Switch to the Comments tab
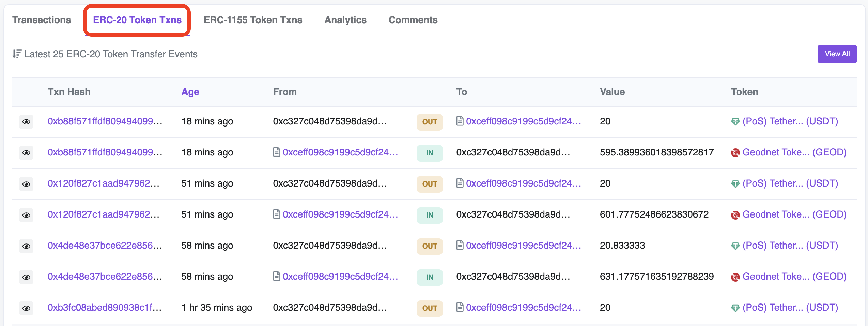The image size is (868, 326). click(413, 20)
